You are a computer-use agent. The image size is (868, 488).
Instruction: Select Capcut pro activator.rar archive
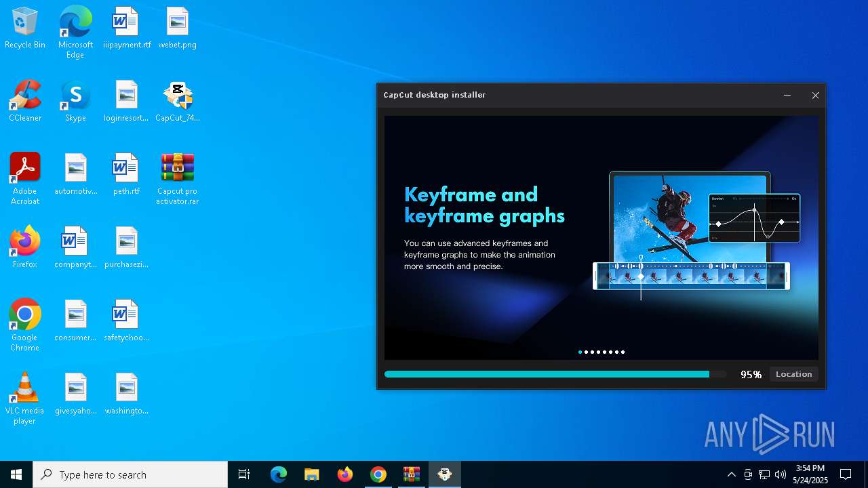coord(177,179)
